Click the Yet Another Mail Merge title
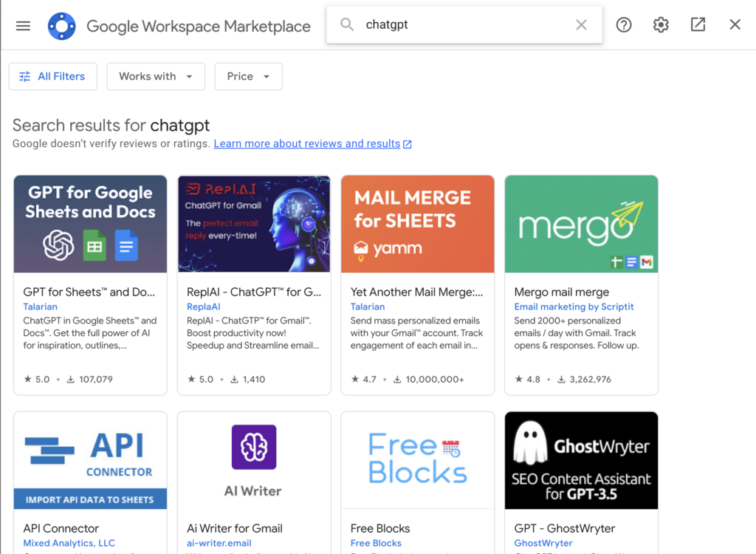Viewport: 756px width, 554px height. coord(416,292)
